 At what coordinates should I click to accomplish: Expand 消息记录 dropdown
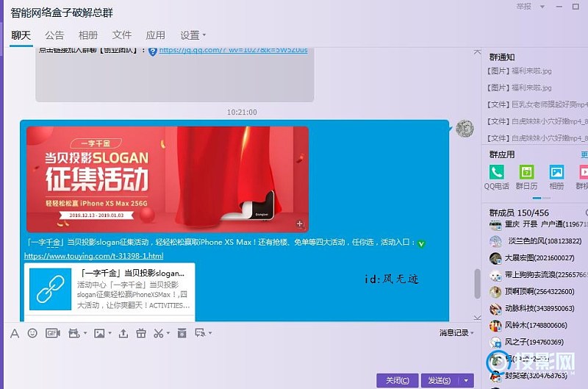[x=472, y=333]
